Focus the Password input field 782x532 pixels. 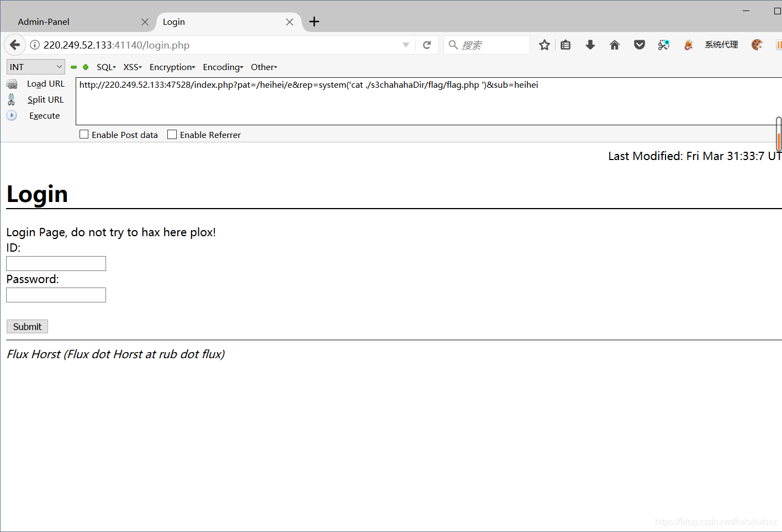(x=56, y=295)
